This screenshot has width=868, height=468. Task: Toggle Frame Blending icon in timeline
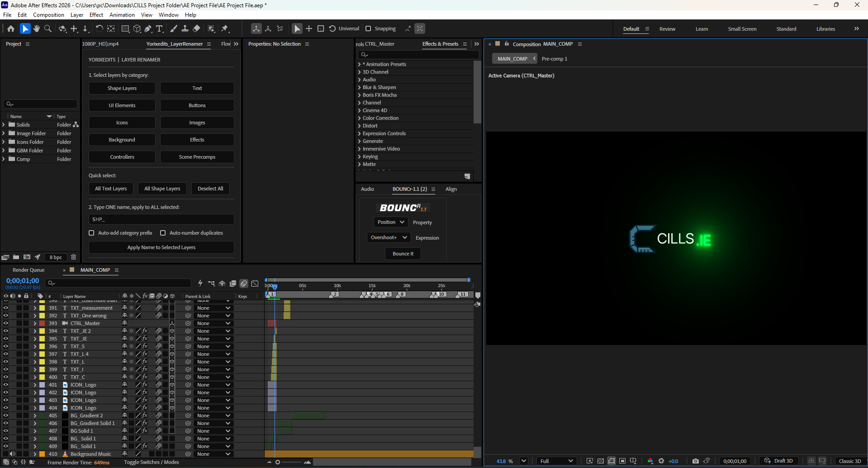pos(233,284)
